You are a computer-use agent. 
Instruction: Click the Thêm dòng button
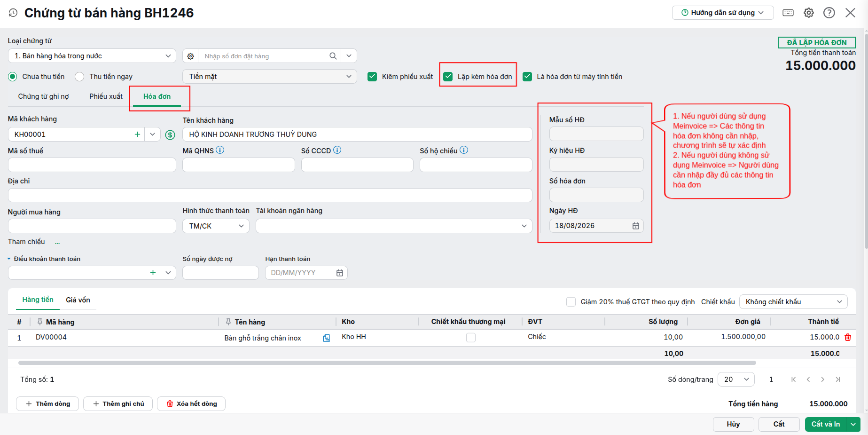pyautogui.click(x=47, y=404)
